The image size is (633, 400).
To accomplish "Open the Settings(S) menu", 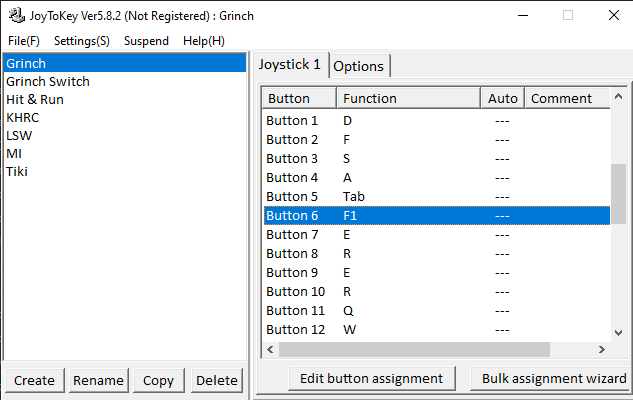I will coord(82,41).
